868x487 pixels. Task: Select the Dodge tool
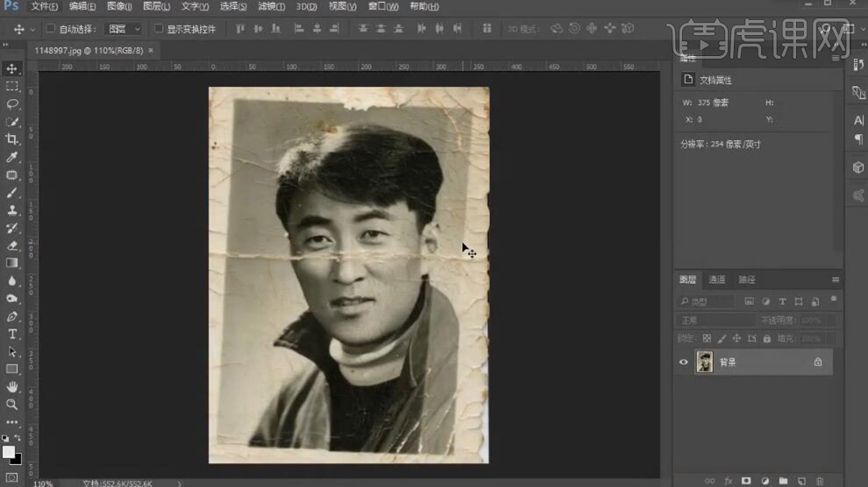11,299
